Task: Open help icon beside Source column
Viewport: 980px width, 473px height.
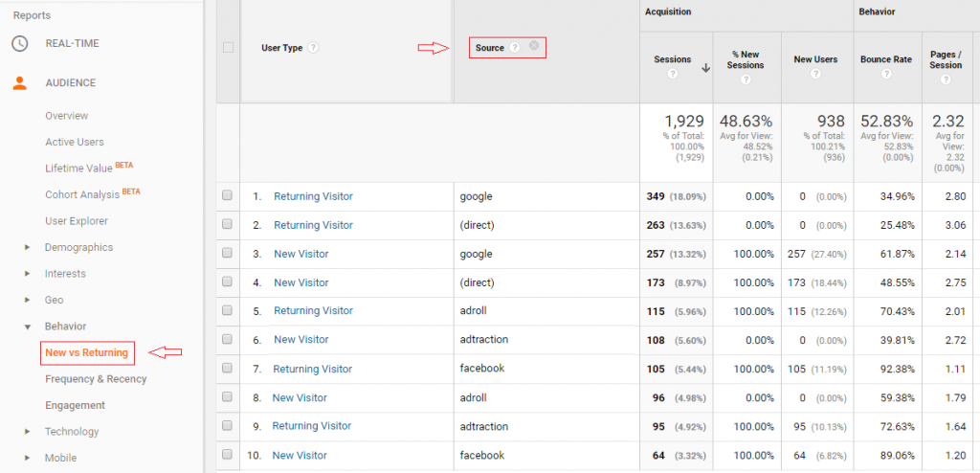Action: (x=515, y=48)
